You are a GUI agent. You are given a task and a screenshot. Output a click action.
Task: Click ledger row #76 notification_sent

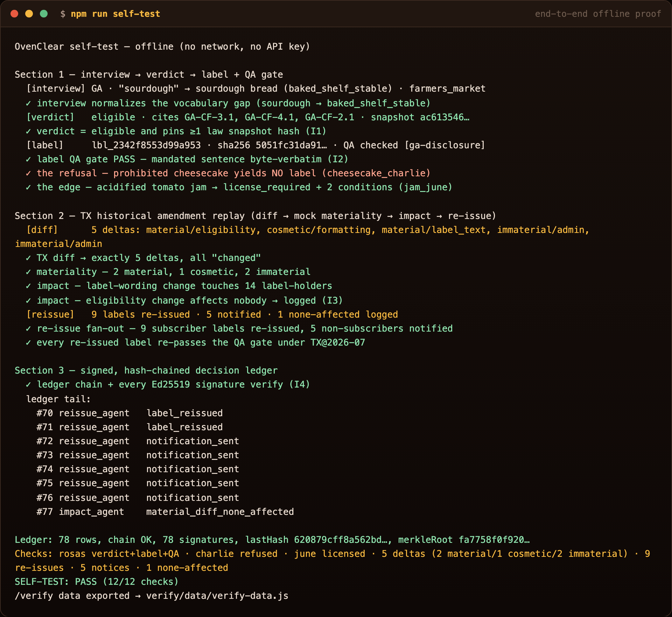[138, 498]
